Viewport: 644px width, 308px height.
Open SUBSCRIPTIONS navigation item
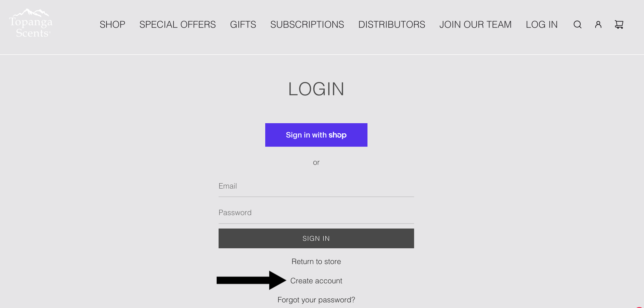click(307, 24)
